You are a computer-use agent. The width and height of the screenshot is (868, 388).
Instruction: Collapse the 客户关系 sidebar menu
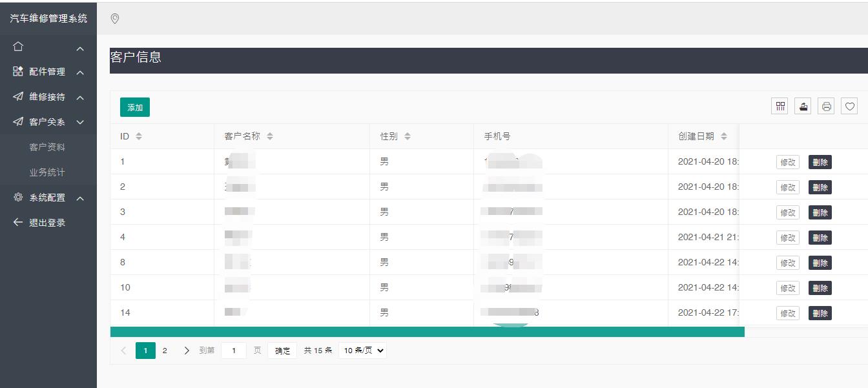(x=47, y=122)
